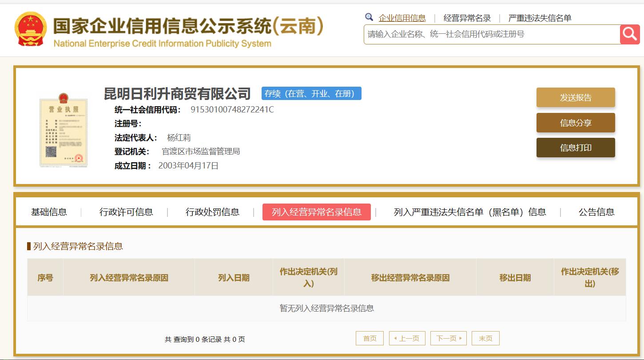Select the 经营异常名录 search category
Viewport: 644px width, 360px height.
[x=467, y=18]
